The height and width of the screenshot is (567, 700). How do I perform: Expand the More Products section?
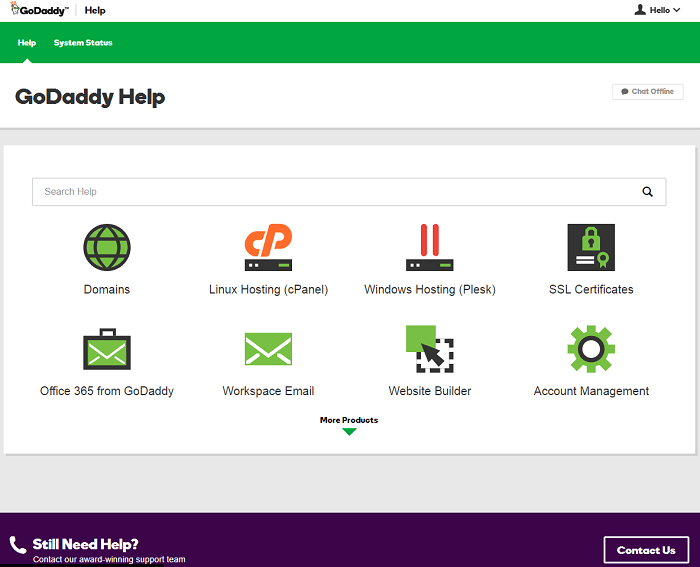tap(349, 420)
